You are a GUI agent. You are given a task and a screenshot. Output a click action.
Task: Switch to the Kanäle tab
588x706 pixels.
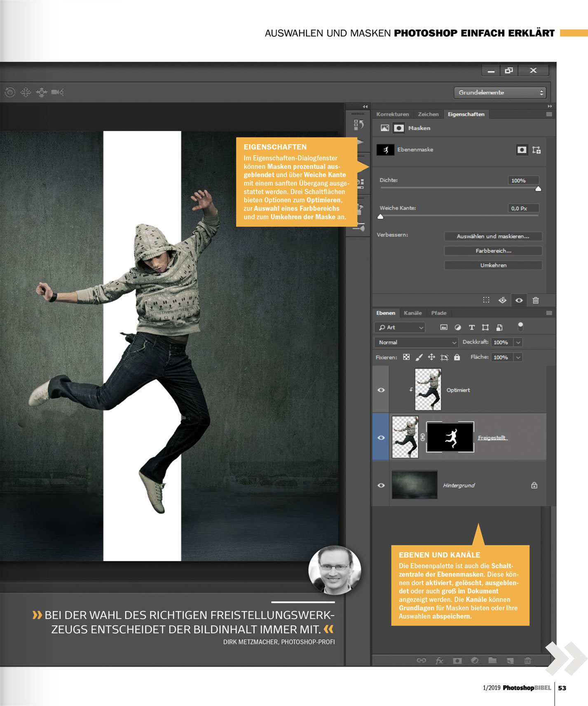coord(413,313)
